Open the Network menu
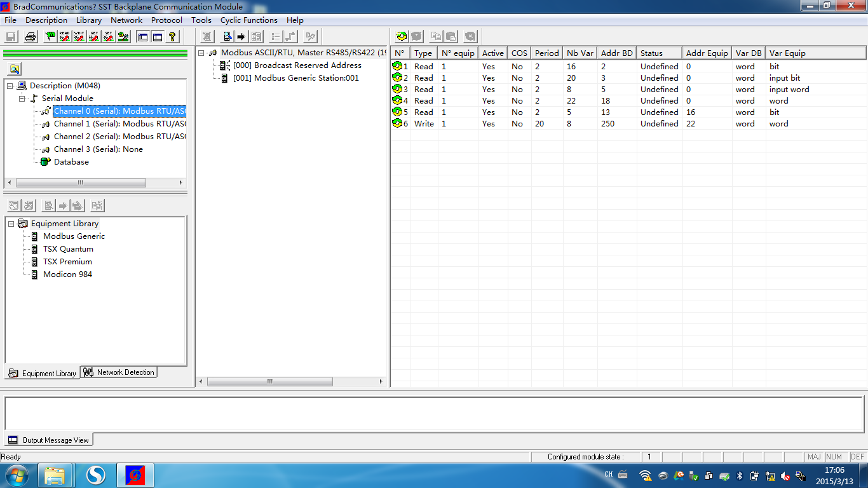The image size is (868, 488). [x=126, y=20]
